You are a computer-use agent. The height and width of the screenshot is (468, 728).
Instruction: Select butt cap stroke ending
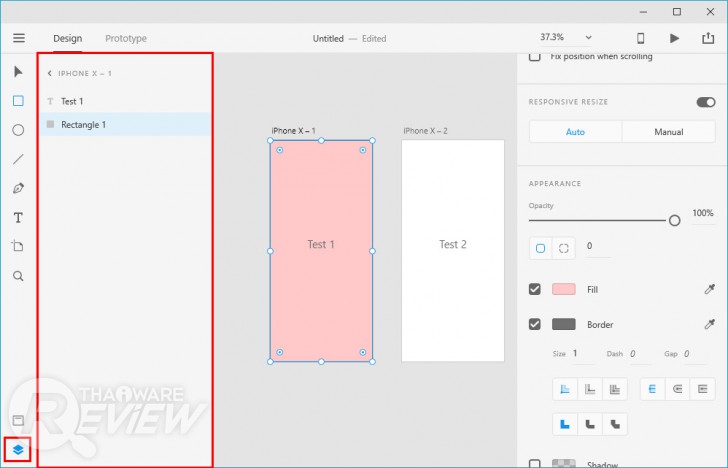(x=652, y=389)
